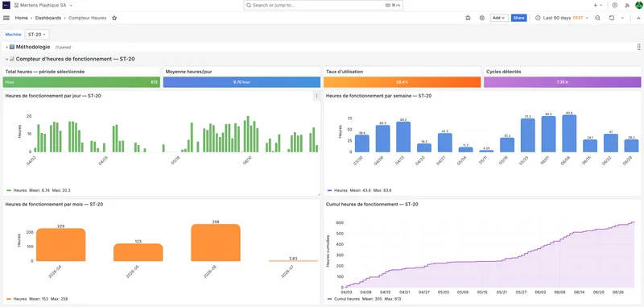Star the Compteur Heures dashboard

tap(114, 18)
